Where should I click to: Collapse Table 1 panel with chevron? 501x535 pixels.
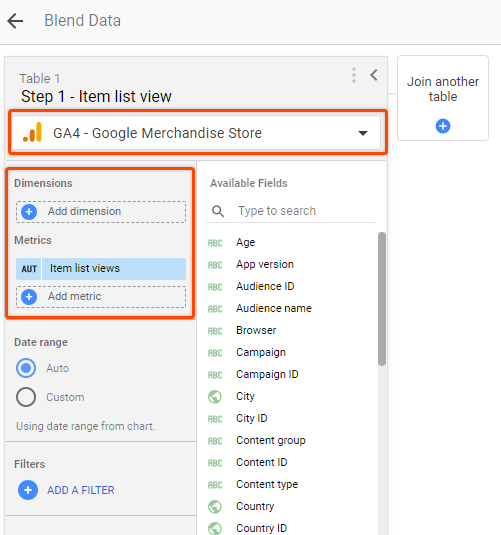tap(374, 75)
